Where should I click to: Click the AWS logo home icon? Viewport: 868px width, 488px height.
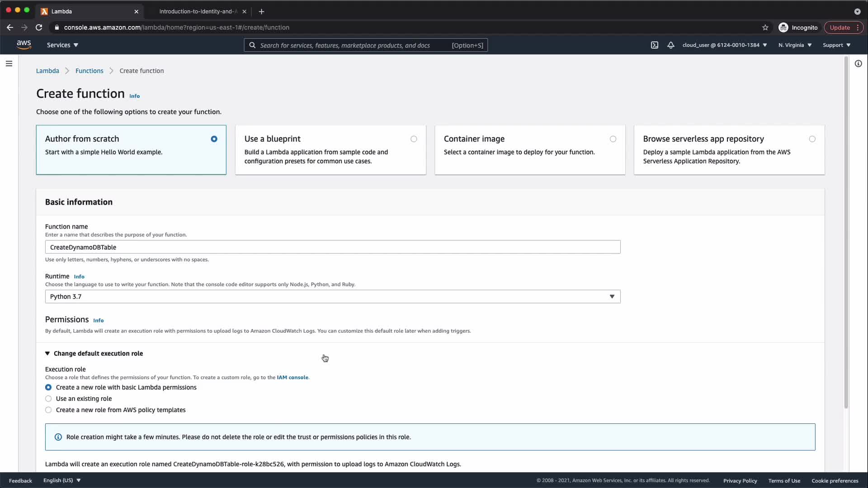click(24, 45)
